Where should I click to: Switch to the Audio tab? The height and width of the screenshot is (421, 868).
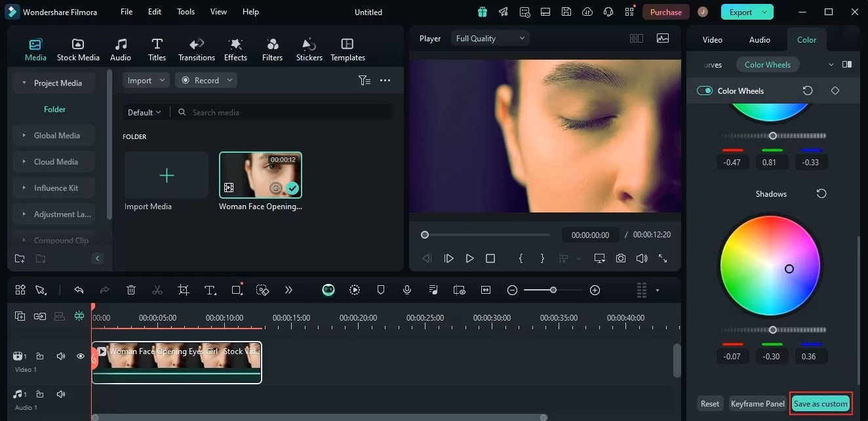pyautogui.click(x=759, y=39)
